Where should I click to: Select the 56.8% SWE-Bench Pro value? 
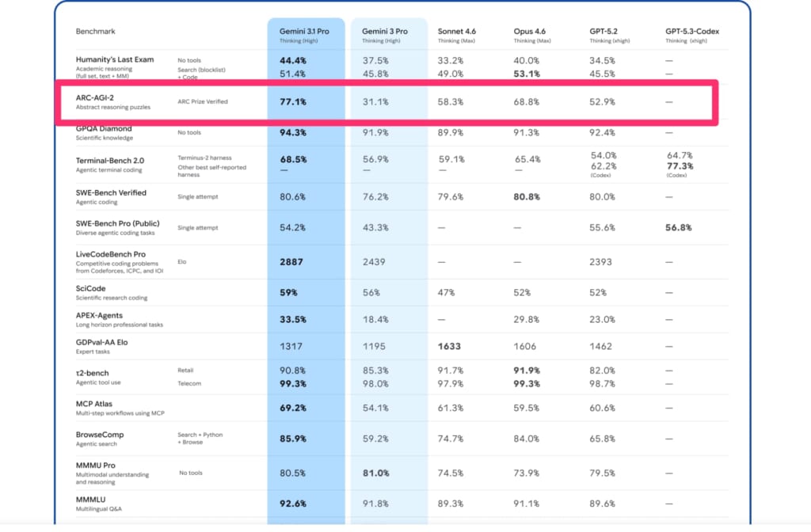pos(678,227)
